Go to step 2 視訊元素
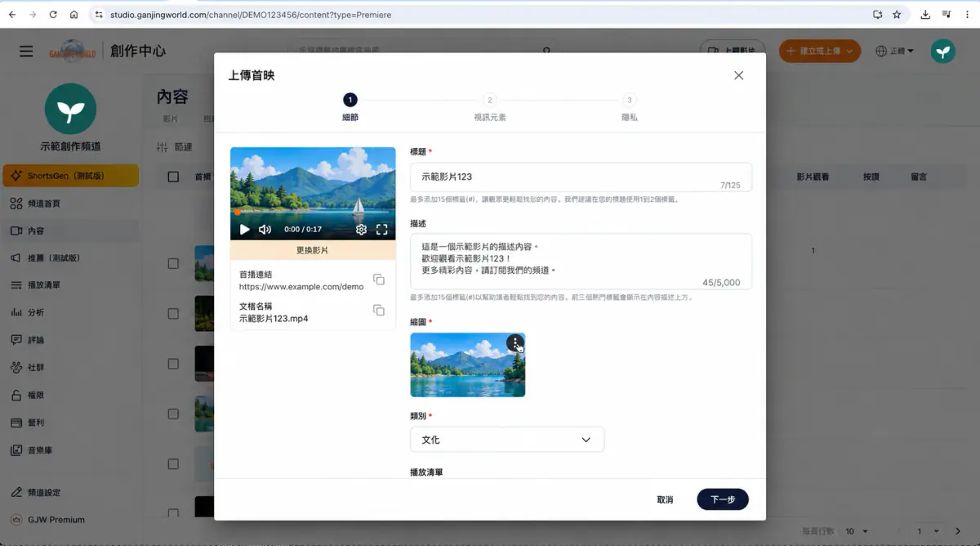 tap(490, 107)
